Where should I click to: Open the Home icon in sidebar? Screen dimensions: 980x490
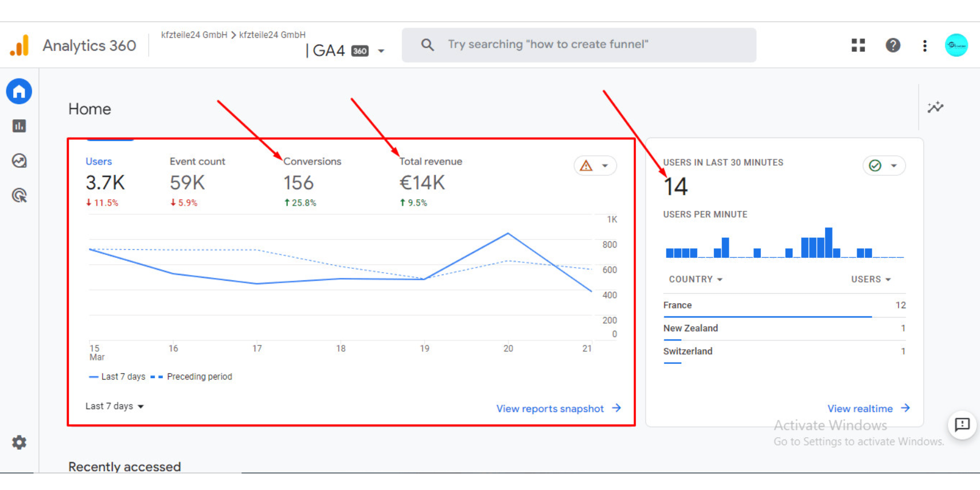[x=19, y=92]
